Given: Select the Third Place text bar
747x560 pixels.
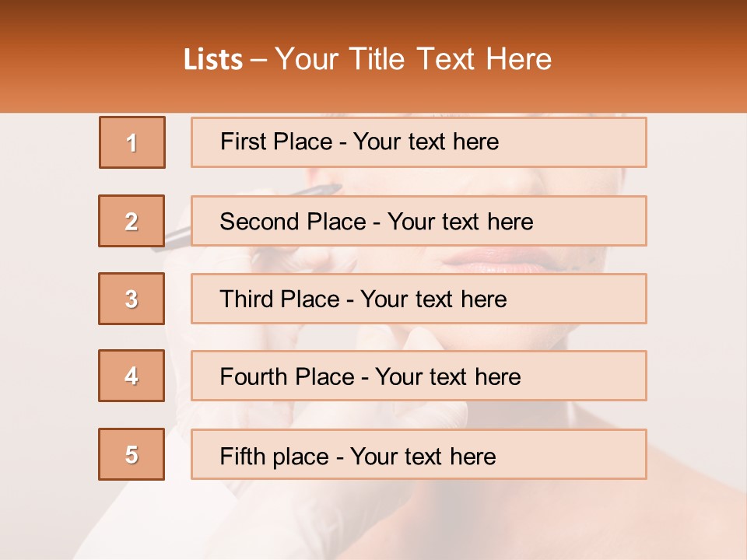Looking at the screenshot, I should tap(419, 299).
